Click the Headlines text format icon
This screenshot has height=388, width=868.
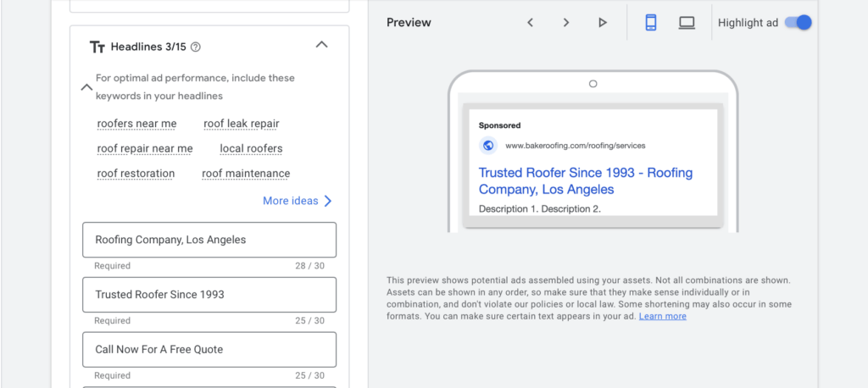pyautogui.click(x=97, y=47)
